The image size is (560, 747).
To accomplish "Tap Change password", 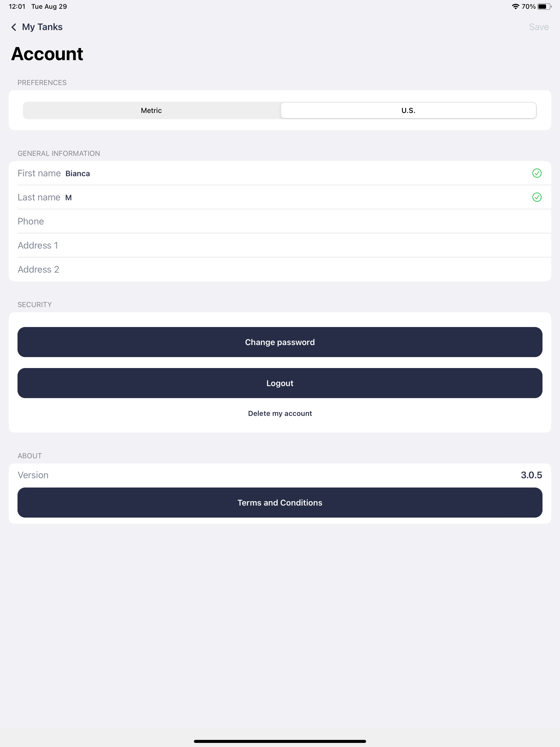I will pos(280,342).
